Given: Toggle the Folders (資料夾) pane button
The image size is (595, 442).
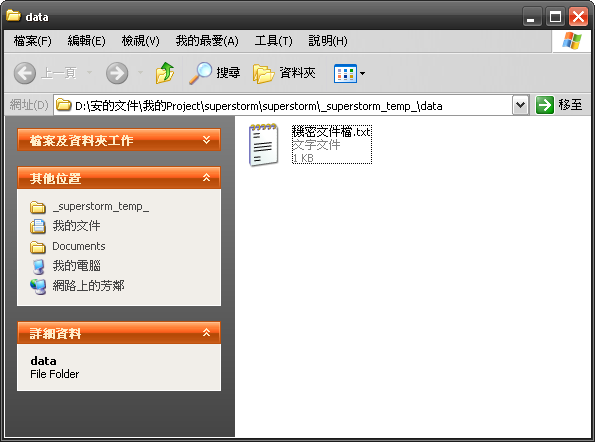Looking at the screenshot, I should 284,73.
